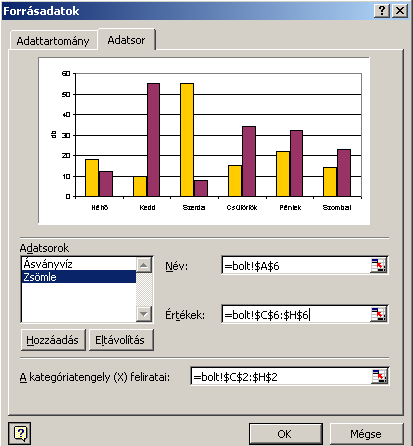Click into the Értékek input field

pos(296,314)
